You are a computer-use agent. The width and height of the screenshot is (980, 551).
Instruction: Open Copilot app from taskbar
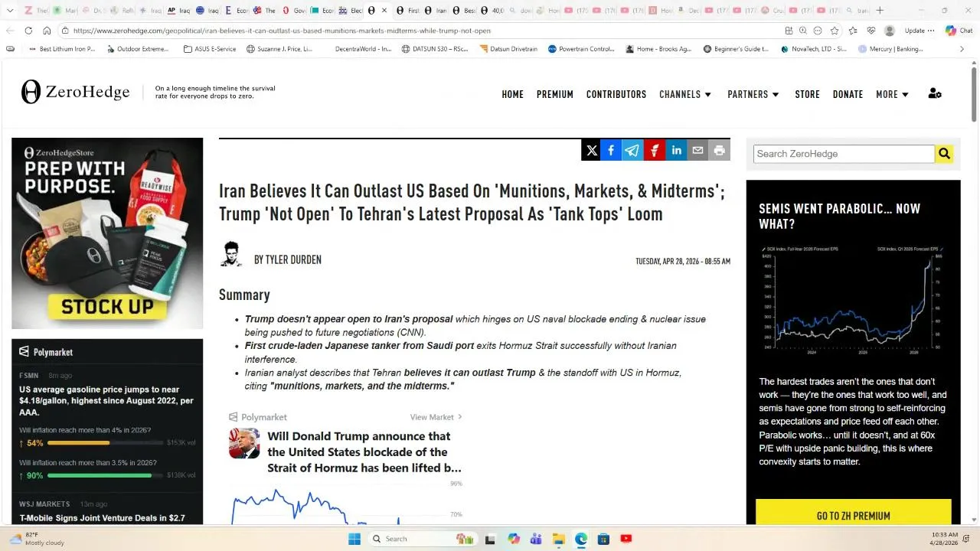[513, 539]
